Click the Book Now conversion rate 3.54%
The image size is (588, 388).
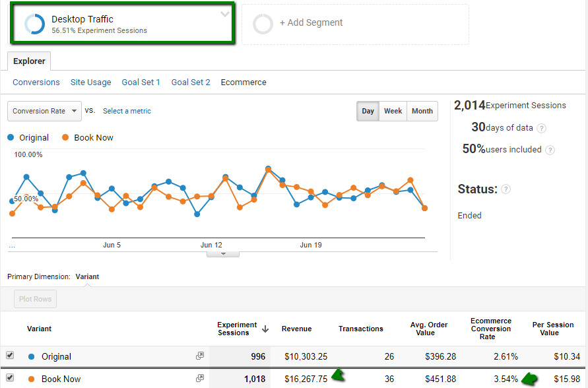pos(506,379)
